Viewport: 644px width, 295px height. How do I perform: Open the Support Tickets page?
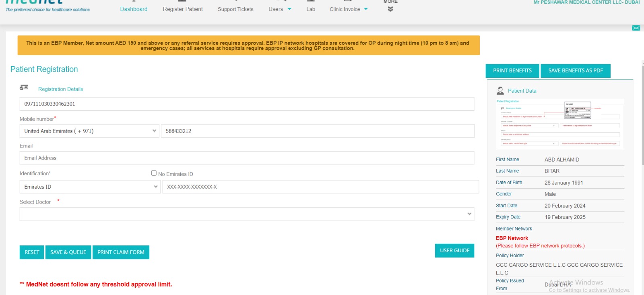pos(235,9)
